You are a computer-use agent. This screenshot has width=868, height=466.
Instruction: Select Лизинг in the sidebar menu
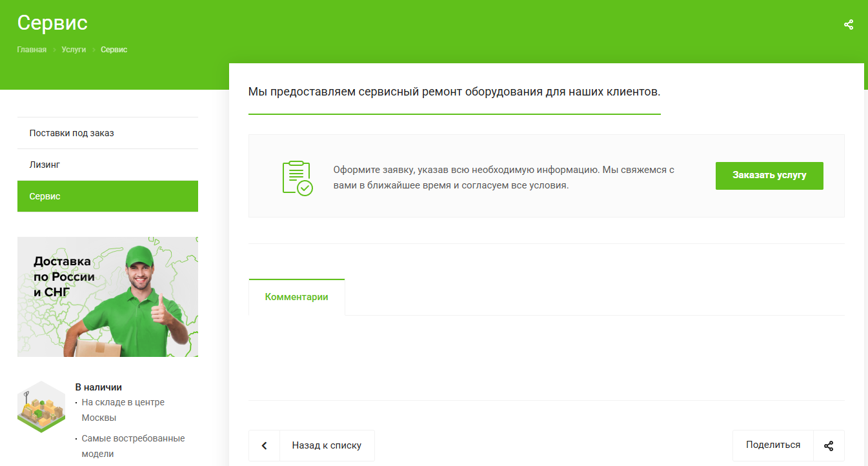click(45, 165)
